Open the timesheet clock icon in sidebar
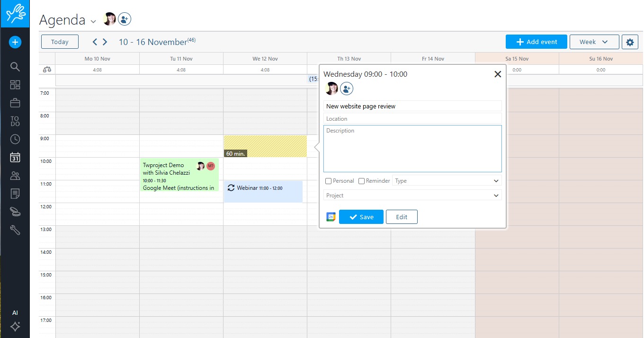The width and height of the screenshot is (644, 338). pyautogui.click(x=15, y=139)
